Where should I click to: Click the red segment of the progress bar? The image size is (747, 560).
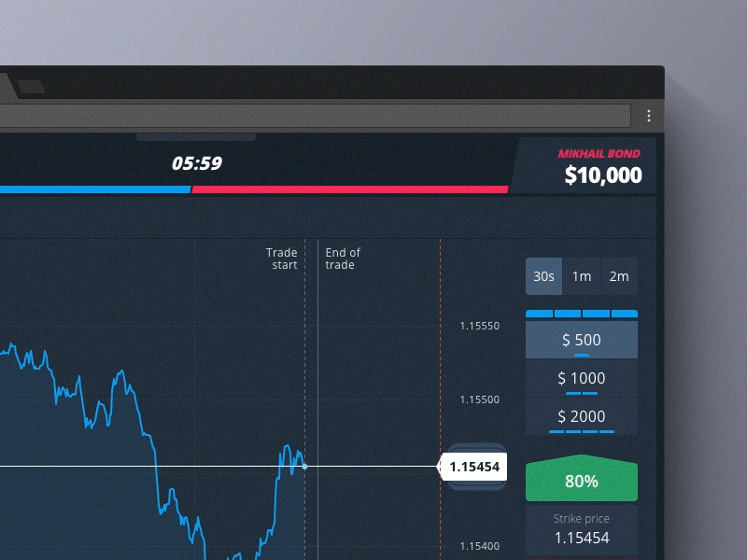click(x=350, y=190)
